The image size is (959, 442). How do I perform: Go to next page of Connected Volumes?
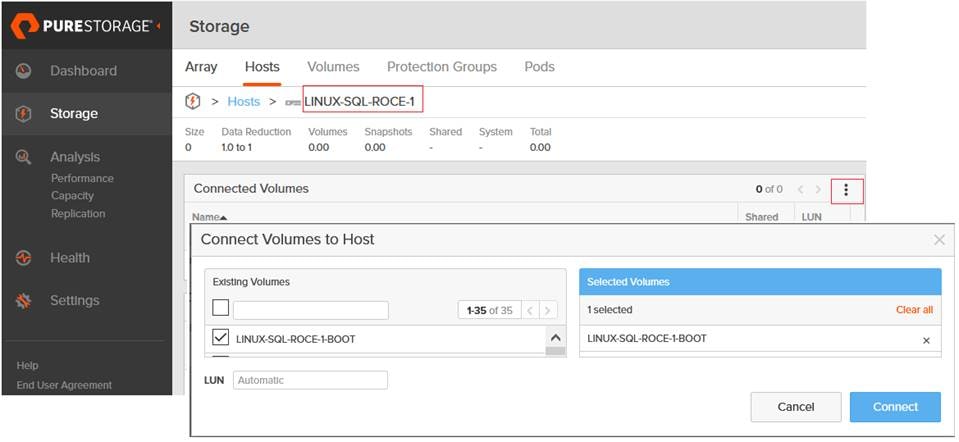(x=818, y=190)
